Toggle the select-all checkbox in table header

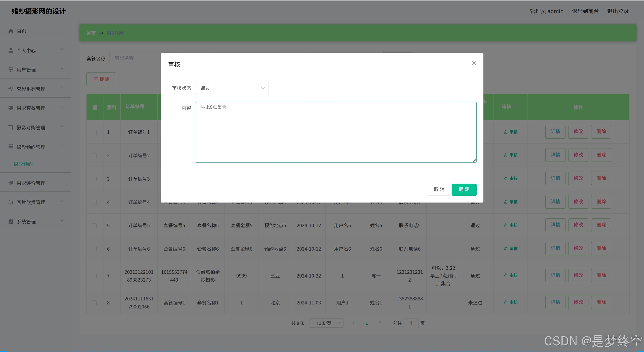coord(95,107)
